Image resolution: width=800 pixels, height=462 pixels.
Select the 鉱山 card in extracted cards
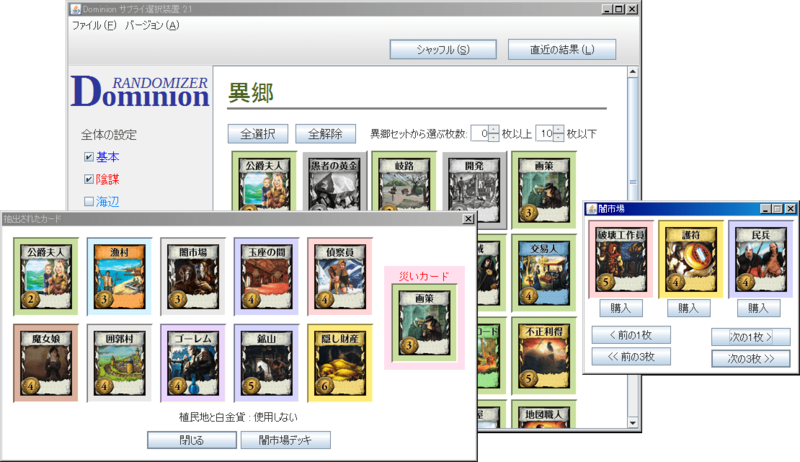click(x=266, y=363)
